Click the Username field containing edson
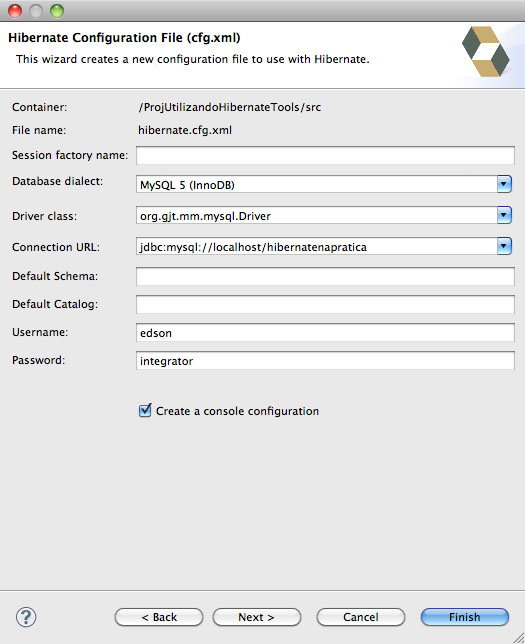The width and height of the screenshot is (525, 644). [325, 332]
